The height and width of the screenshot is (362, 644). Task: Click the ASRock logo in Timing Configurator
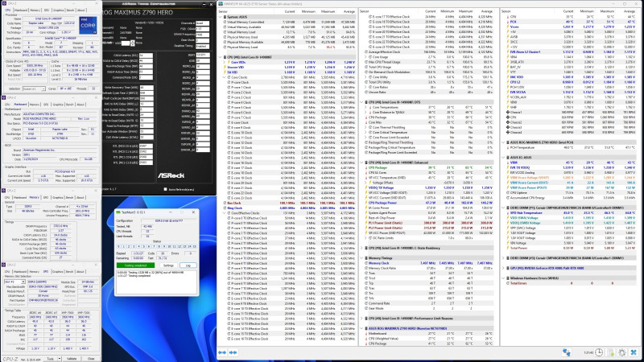pyautogui.click(x=171, y=175)
